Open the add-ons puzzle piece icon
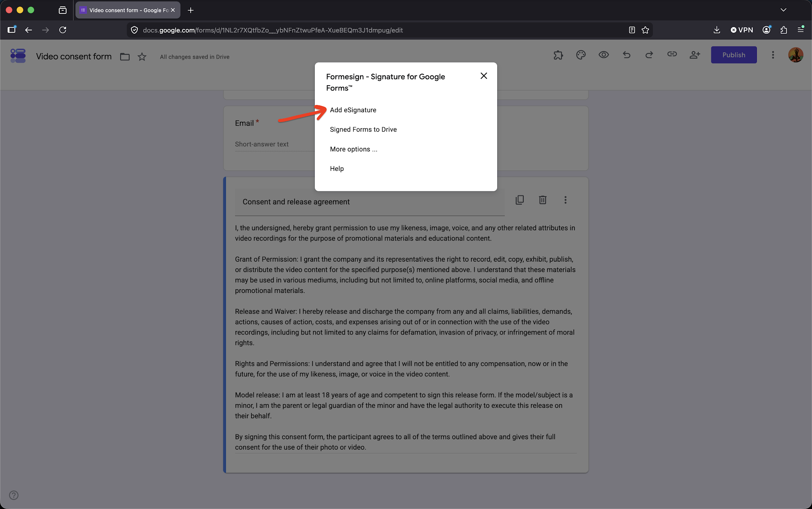 click(558, 55)
